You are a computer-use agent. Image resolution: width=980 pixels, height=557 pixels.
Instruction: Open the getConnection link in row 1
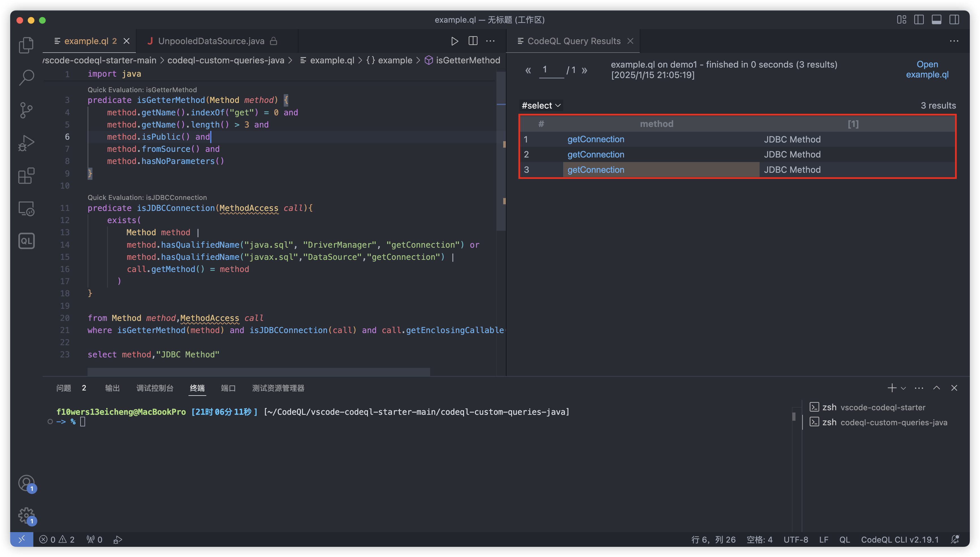click(x=595, y=139)
